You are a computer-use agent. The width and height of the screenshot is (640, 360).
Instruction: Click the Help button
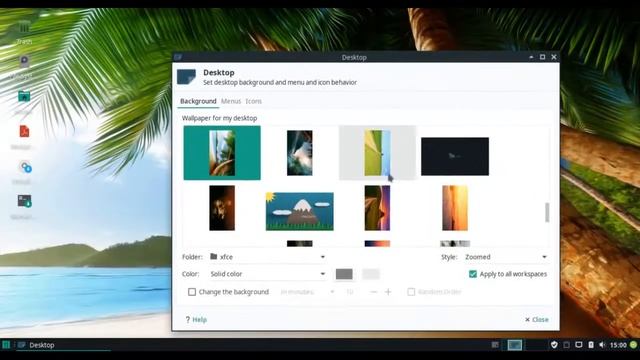pyautogui.click(x=196, y=320)
